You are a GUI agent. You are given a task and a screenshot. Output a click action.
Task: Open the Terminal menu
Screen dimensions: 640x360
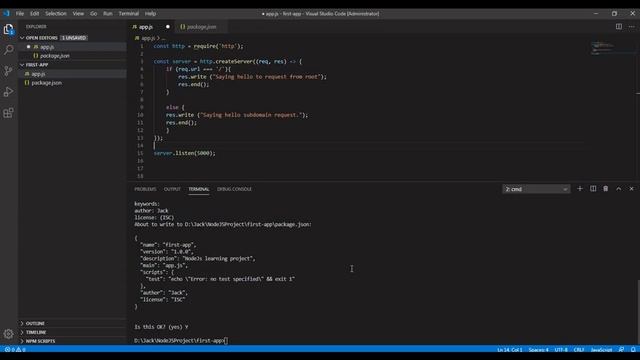pos(129,13)
